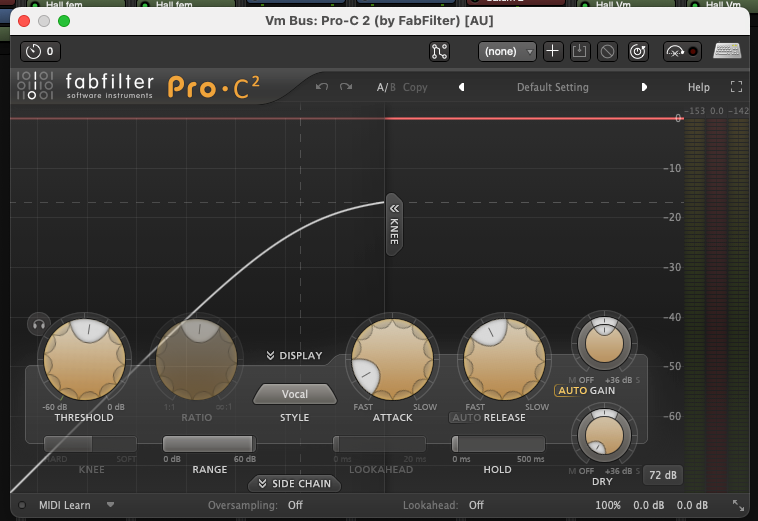Click the bypass circle-slash icon
This screenshot has height=521, width=758.
[x=607, y=51]
